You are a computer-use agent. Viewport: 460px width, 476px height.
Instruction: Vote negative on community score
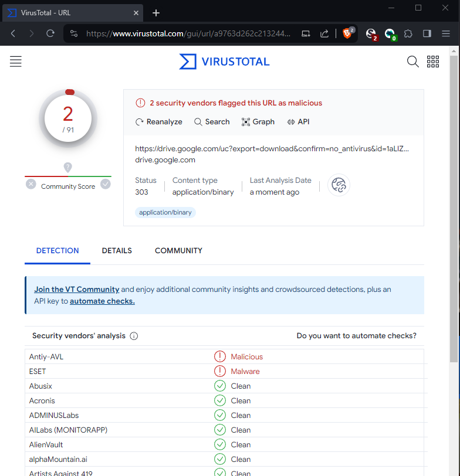(x=31, y=184)
